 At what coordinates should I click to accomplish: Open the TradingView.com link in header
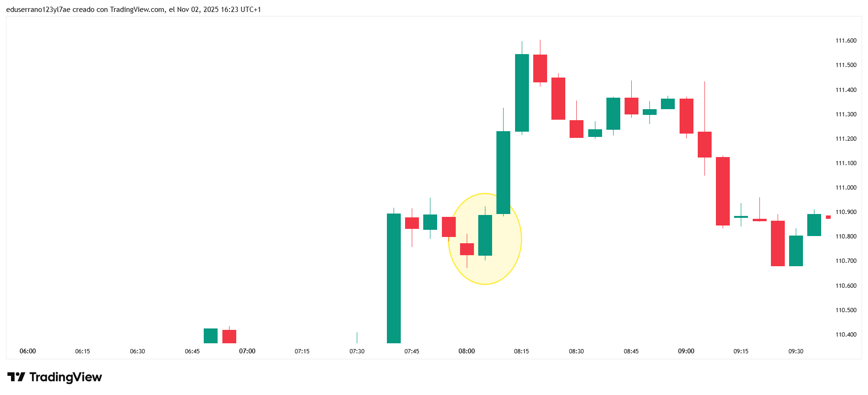point(137,10)
